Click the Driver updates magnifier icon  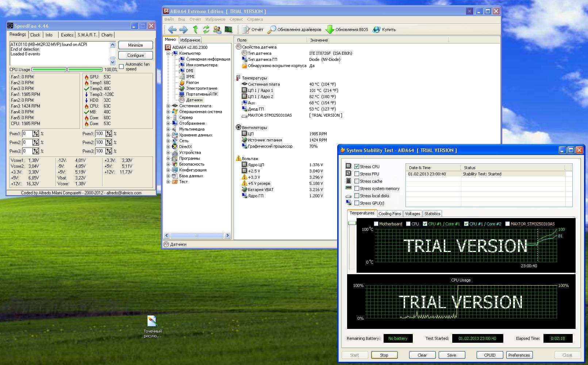(272, 30)
